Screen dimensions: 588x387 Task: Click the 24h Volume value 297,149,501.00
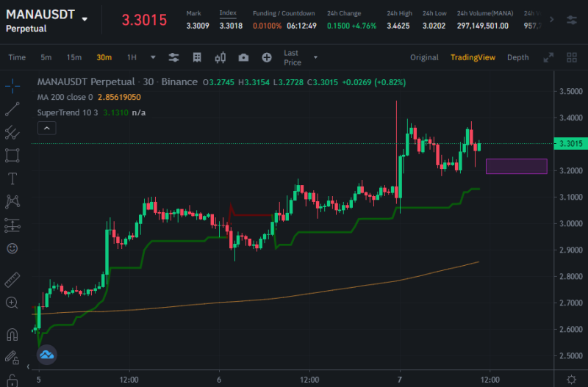(483, 26)
